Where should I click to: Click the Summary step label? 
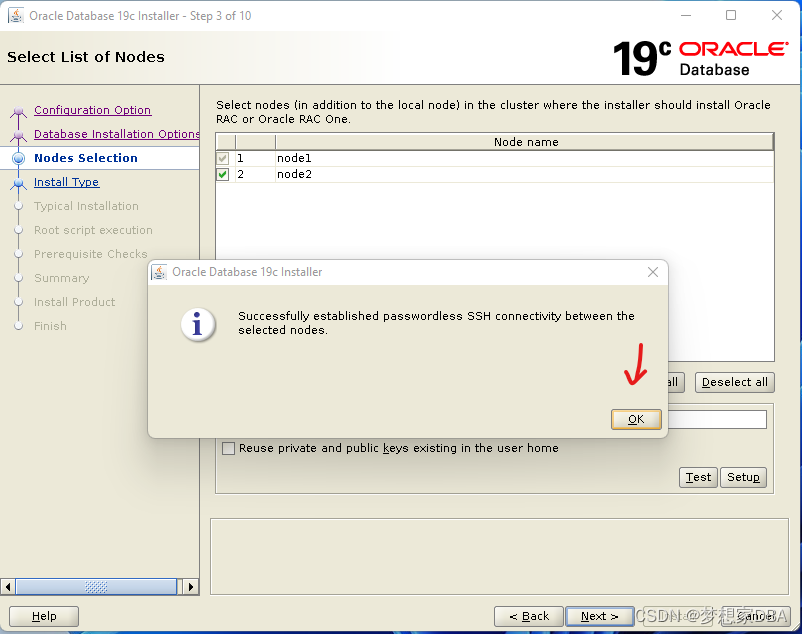click(61, 278)
